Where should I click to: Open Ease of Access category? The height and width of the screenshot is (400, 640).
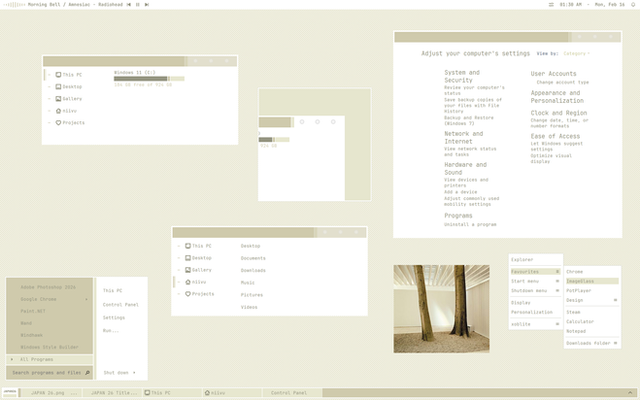coord(555,136)
